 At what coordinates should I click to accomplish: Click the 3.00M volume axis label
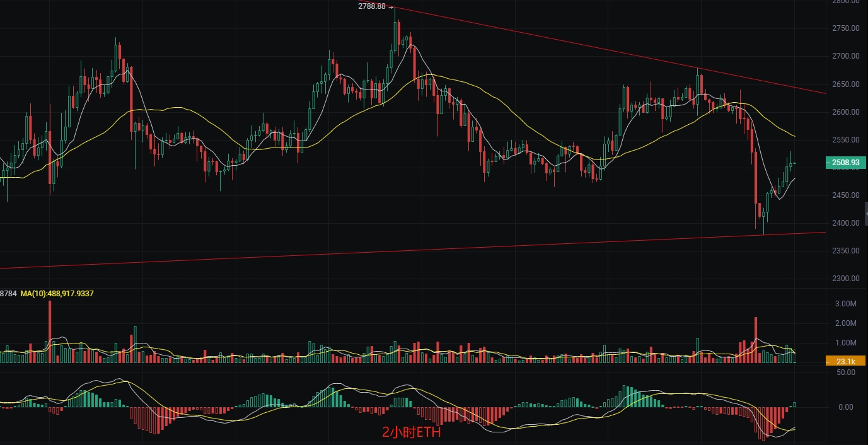coord(845,304)
